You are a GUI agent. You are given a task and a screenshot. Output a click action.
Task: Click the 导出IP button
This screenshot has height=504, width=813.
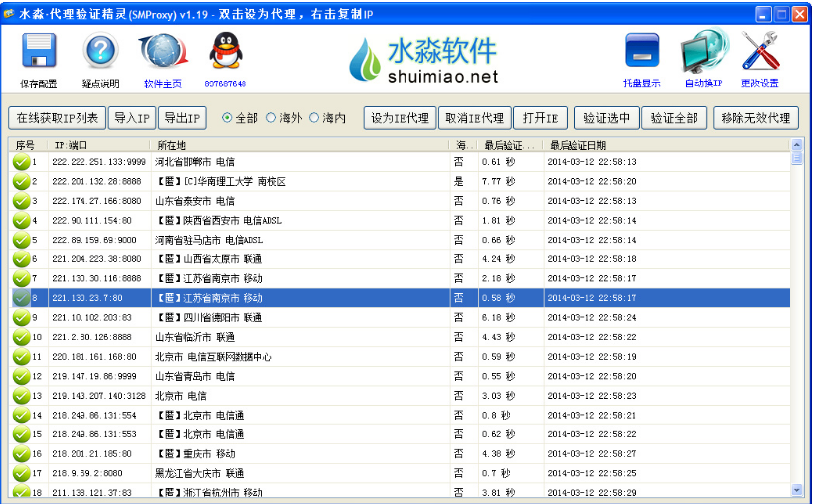[182, 118]
